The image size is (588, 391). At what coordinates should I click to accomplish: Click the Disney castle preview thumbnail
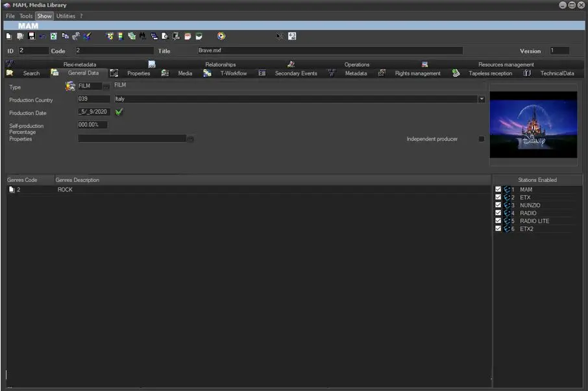tap(533, 125)
